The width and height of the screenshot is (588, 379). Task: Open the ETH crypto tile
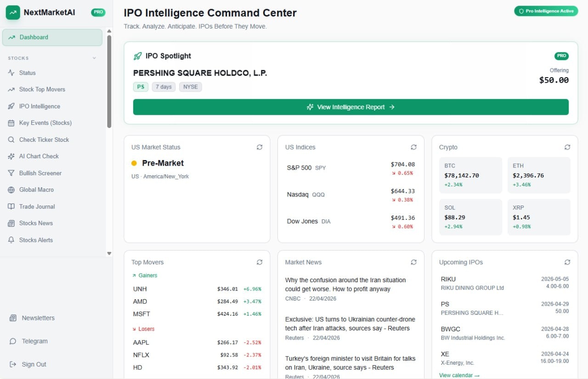click(x=539, y=175)
